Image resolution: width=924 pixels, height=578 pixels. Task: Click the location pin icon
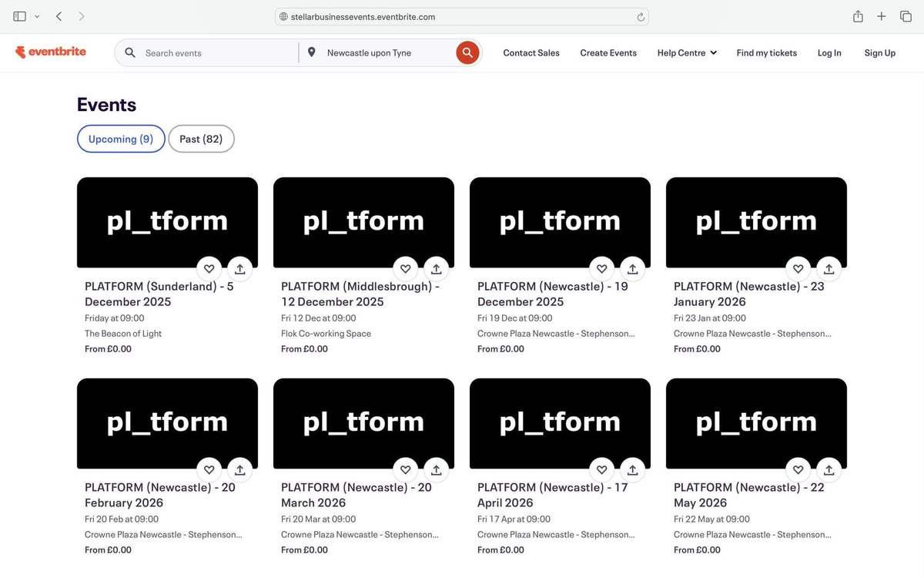[311, 52]
